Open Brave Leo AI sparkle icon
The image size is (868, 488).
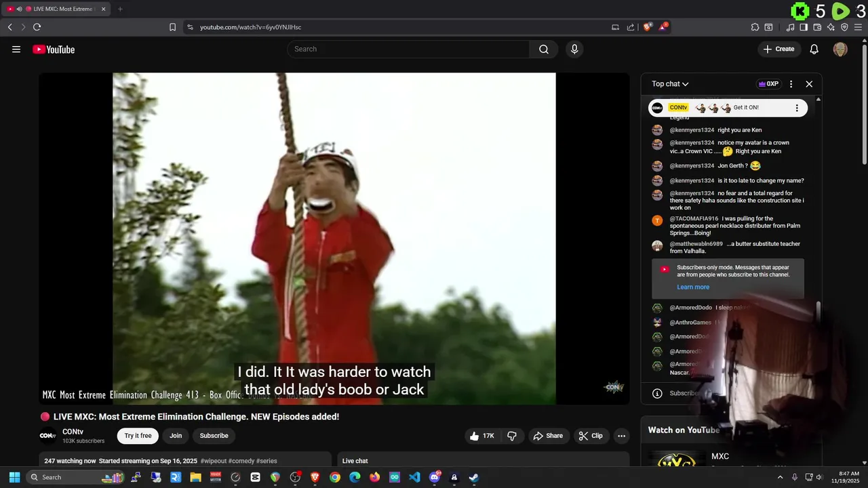pyautogui.click(x=831, y=27)
